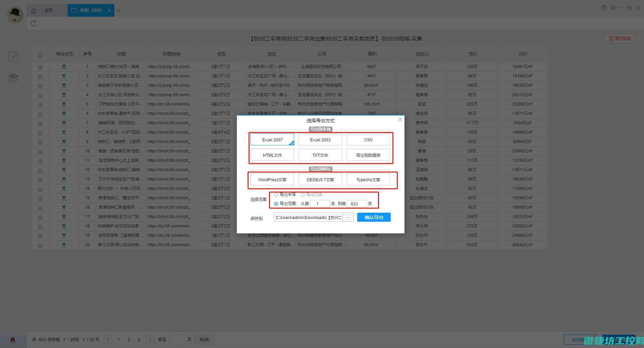Click the user avatar with hat
Image resolution: width=644 pixels, height=348 pixels.
[x=15, y=14]
